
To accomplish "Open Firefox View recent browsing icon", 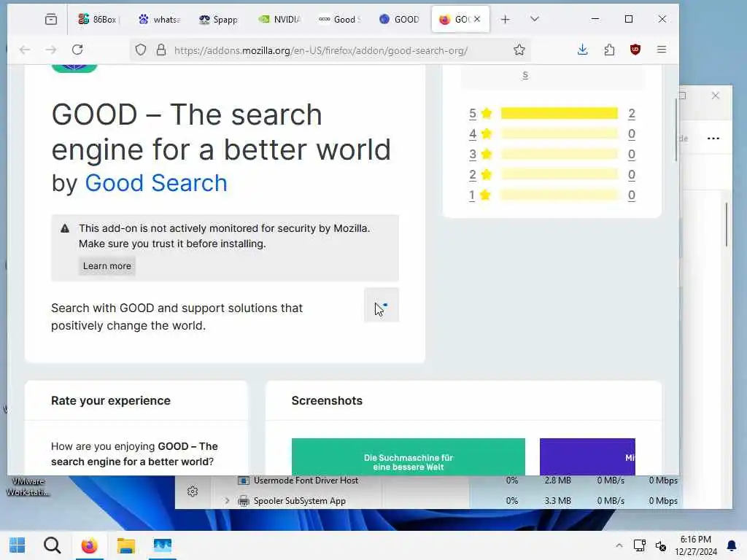I will 51,20.
